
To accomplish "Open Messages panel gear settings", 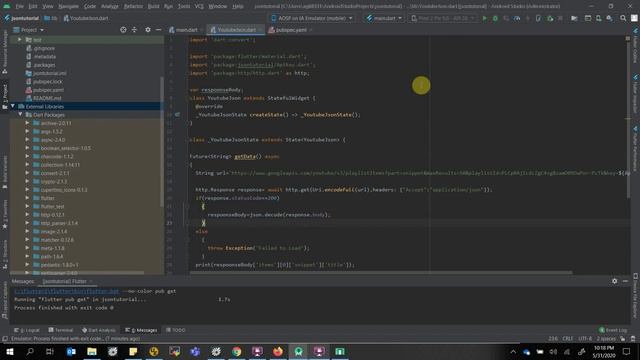I will coord(615,281).
